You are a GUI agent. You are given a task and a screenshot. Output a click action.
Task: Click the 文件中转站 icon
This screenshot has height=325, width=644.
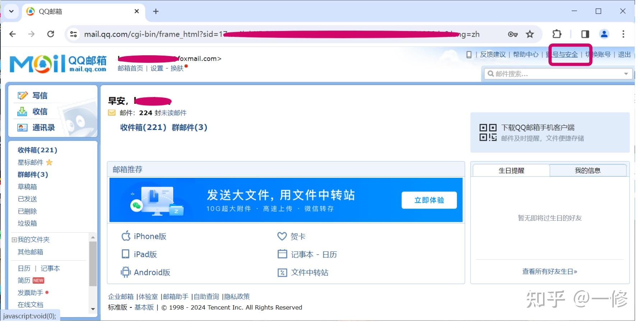click(x=282, y=272)
